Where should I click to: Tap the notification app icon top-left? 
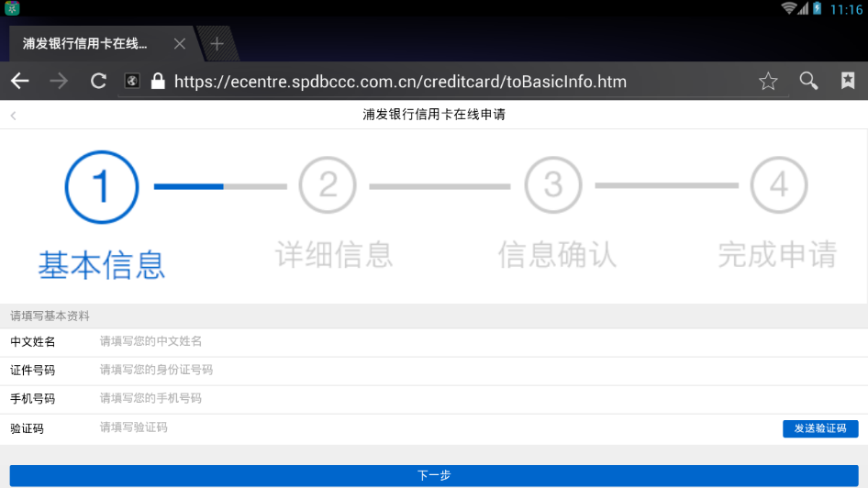(x=12, y=8)
